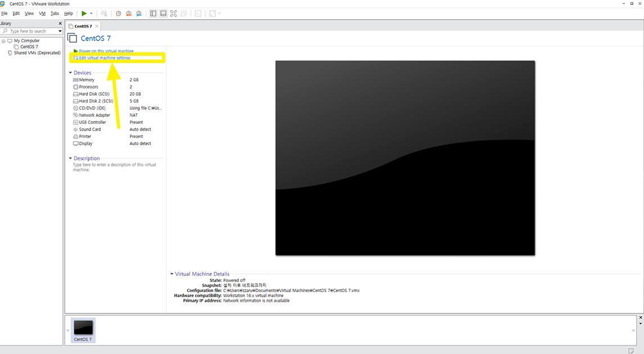This screenshot has width=644, height=354.
Task: Click the stretch guest toolbar icon
Action: (213, 14)
